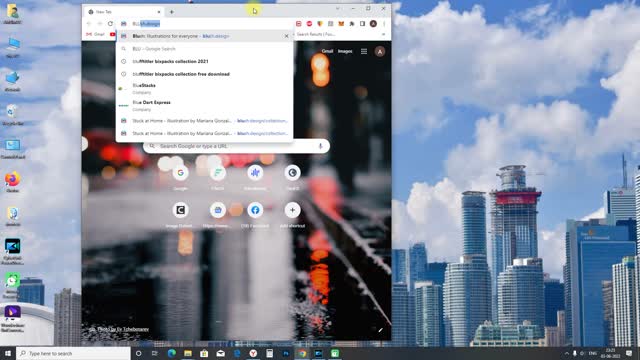Open a new tab with the plus button

(x=171, y=12)
